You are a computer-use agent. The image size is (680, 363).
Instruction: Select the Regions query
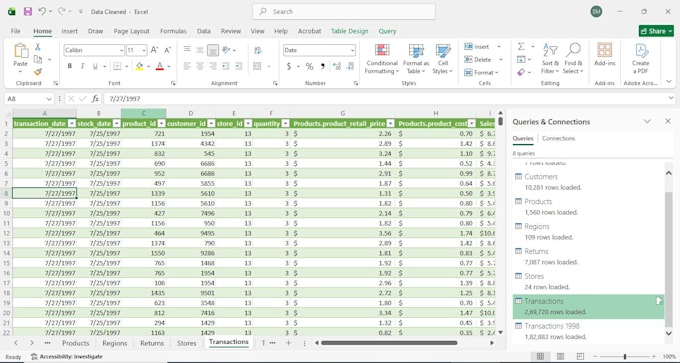pyautogui.click(x=588, y=232)
